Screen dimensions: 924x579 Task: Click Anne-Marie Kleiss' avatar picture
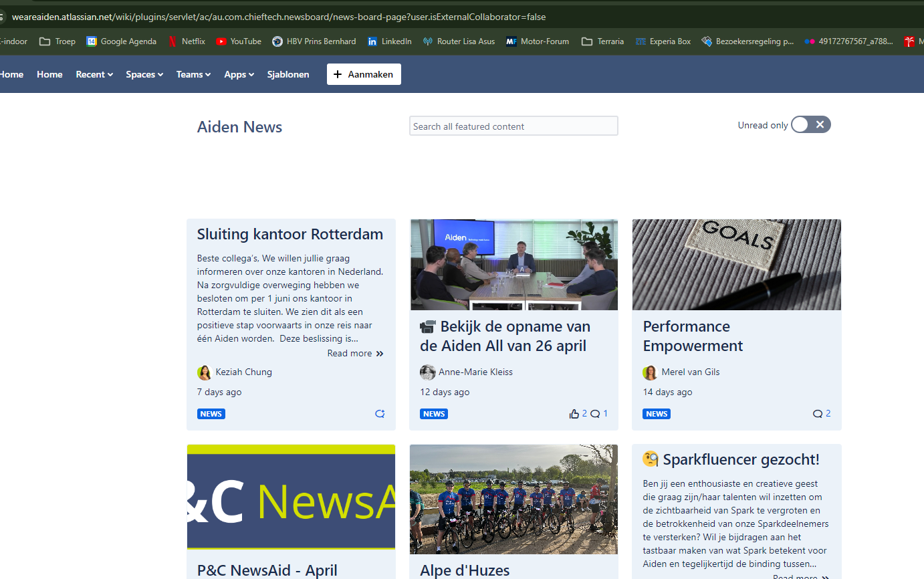(x=427, y=372)
